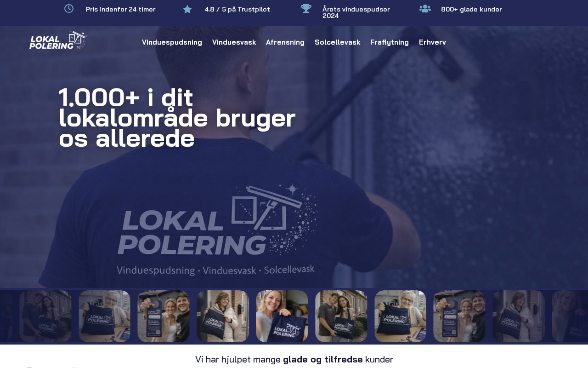
Task: Click the Trustpilot star icon
Action: click(187, 9)
